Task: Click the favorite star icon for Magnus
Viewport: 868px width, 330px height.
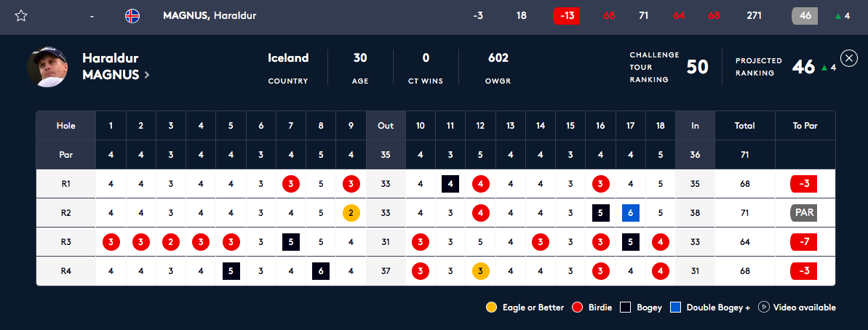Action: click(21, 16)
